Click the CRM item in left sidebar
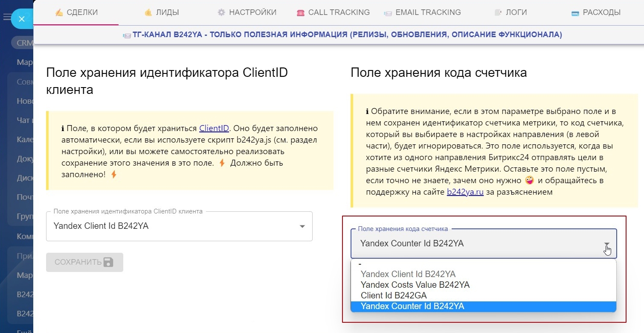 point(23,43)
